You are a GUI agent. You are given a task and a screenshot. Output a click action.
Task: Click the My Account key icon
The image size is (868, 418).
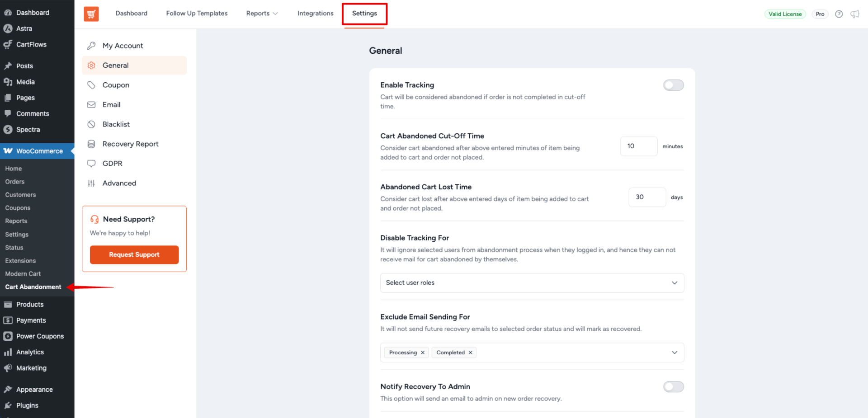[91, 46]
